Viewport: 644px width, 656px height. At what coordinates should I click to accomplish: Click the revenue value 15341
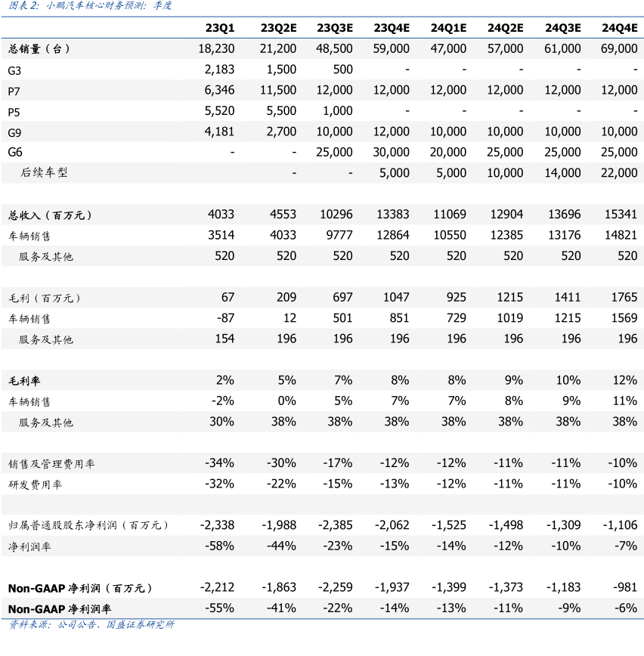click(x=622, y=215)
